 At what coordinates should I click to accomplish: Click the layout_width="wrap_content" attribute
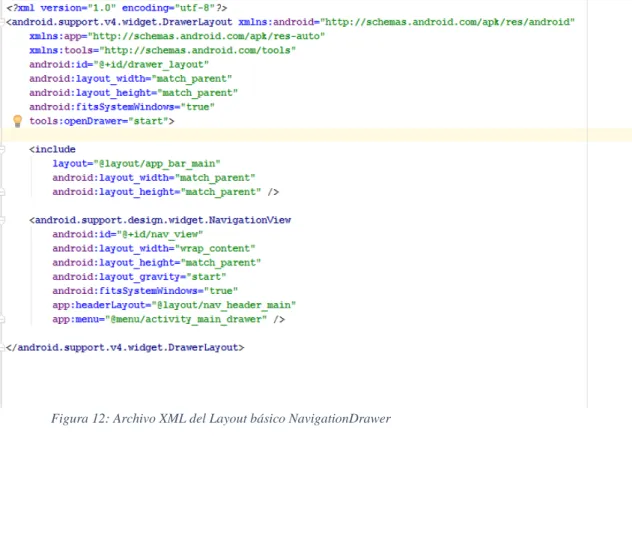154,248
